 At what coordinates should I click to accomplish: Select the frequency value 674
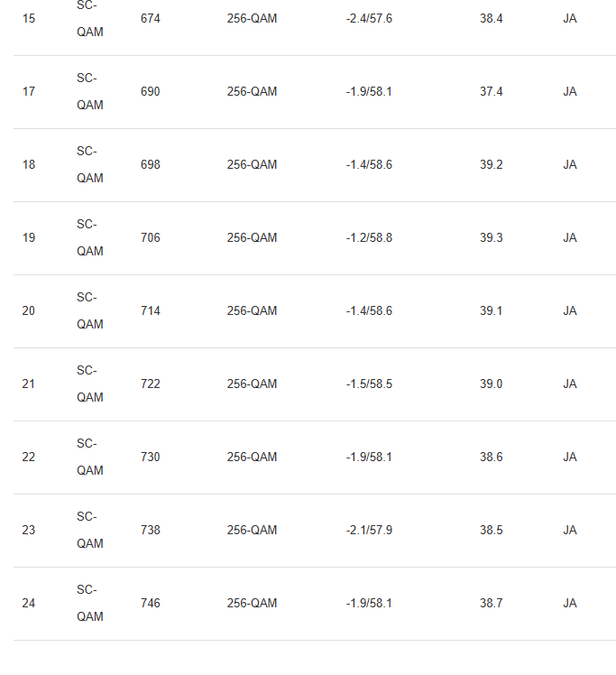(x=151, y=19)
